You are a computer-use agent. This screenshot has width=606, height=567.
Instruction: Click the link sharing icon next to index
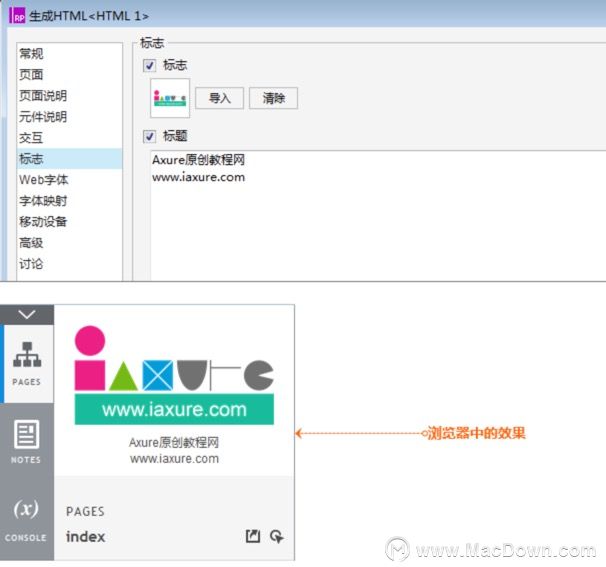click(277, 536)
